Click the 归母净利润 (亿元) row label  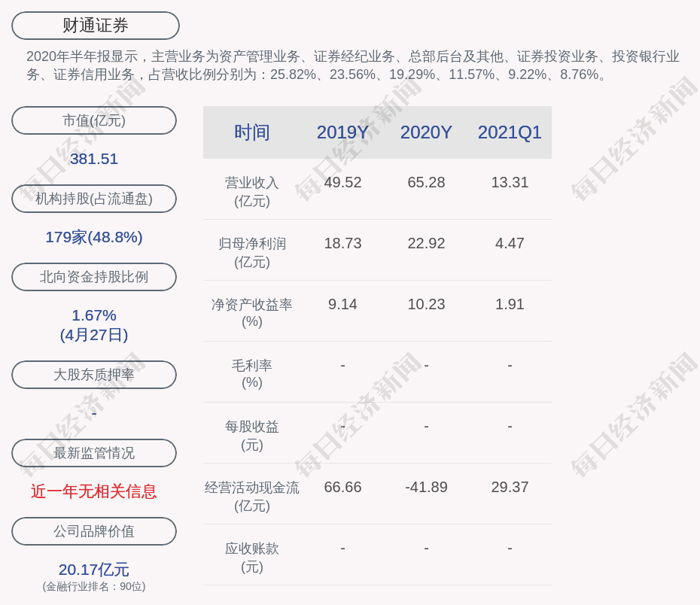click(x=252, y=253)
